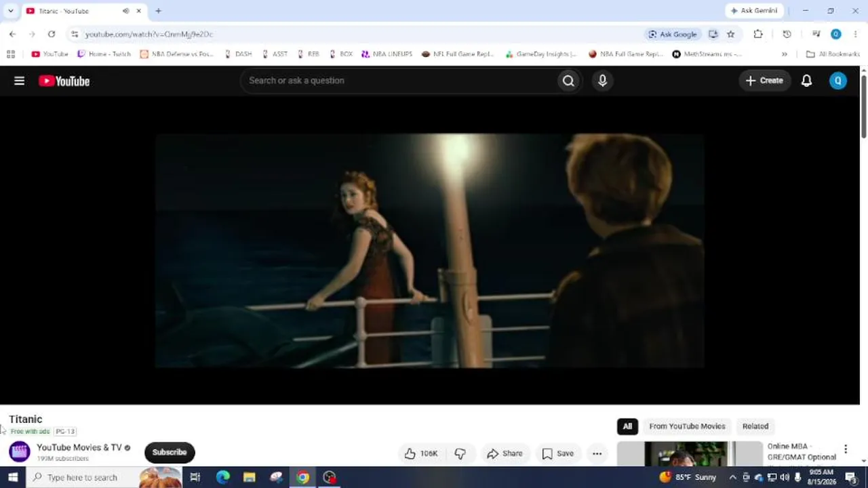
Task: Open the YouTube Movies & TV channel avatar
Action: coord(20,452)
